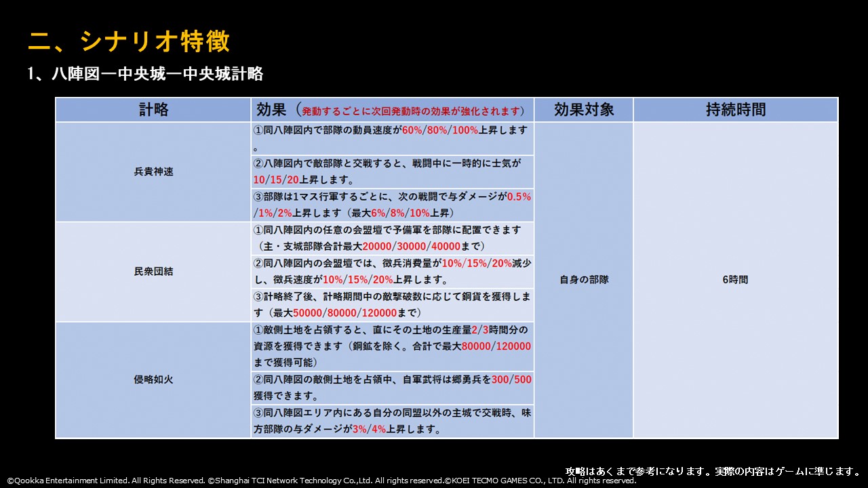Screen dimensions: 868x488
Task: Click the 民衆団結 effect ② about 徴兵消費量
Action: pyautogui.click(x=393, y=271)
